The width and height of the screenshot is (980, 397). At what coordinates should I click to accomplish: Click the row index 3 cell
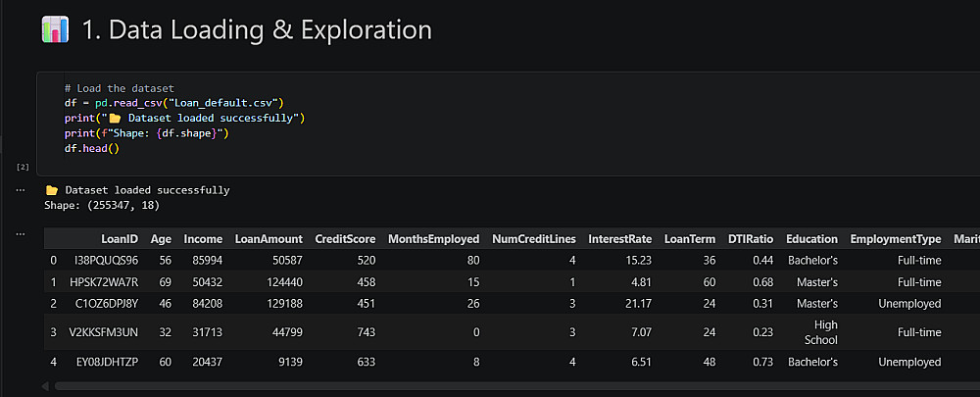(54, 331)
